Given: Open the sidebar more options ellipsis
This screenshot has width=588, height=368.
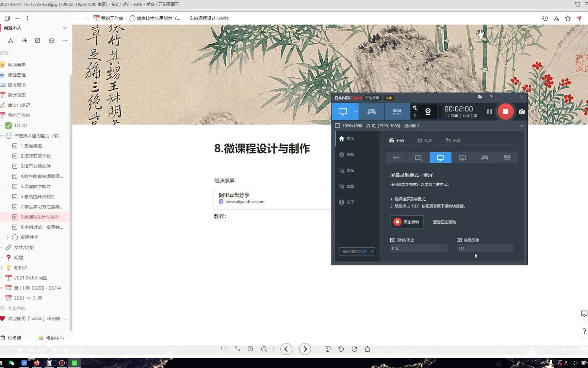Looking at the screenshot, I should 65,41.
